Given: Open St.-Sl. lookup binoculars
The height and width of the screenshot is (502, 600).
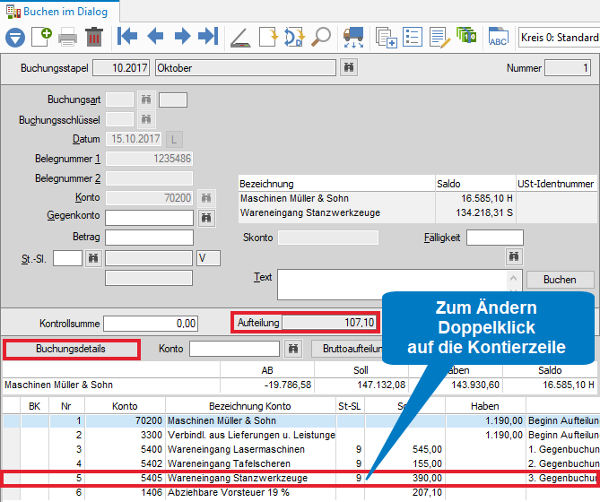Looking at the screenshot, I should click(x=93, y=258).
